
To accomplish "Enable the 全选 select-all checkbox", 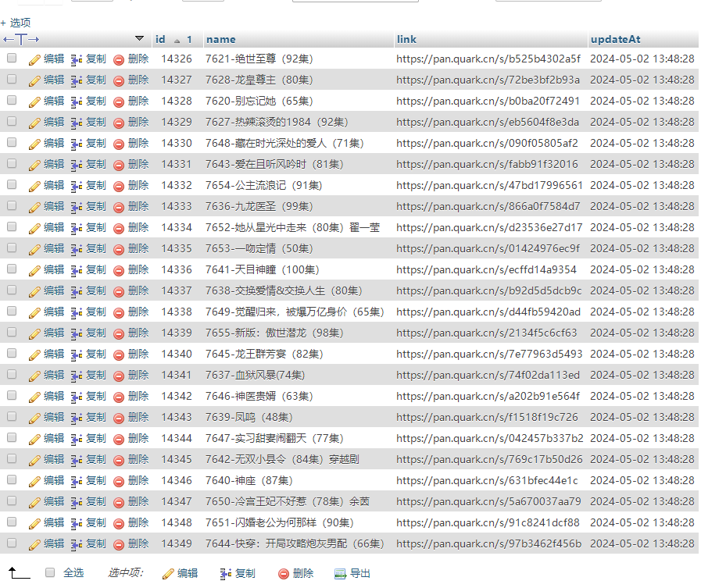I will pyautogui.click(x=50, y=573).
